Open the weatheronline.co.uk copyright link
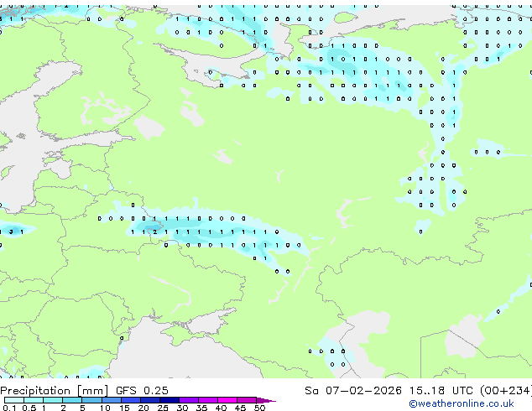Image resolution: width=532 pixels, height=411 pixels. point(462,403)
